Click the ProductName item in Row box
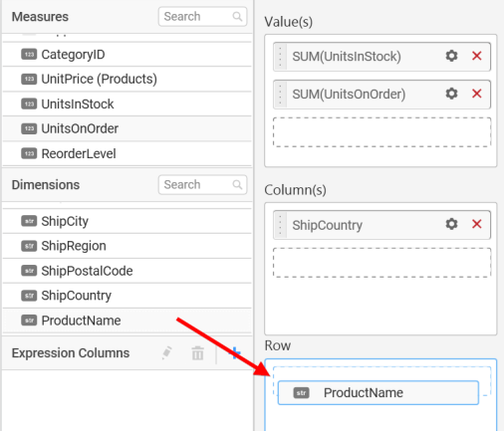This screenshot has height=431, width=504. [378, 393]
